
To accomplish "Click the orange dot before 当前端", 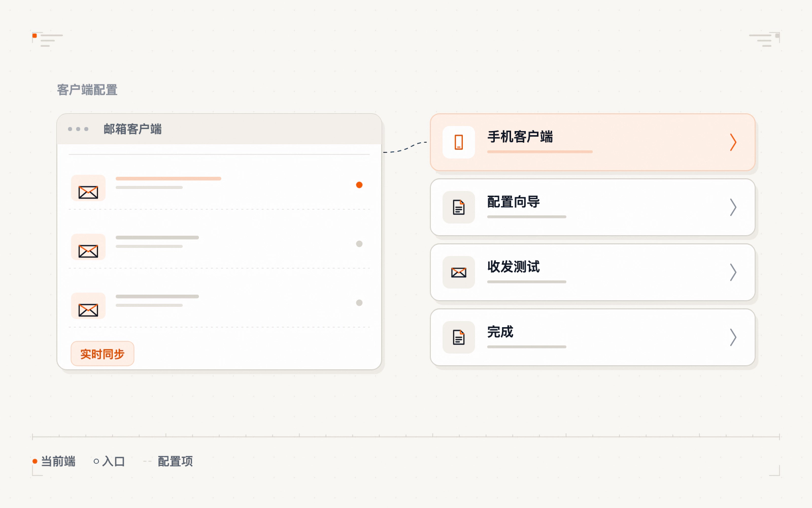I will (35, 461).
